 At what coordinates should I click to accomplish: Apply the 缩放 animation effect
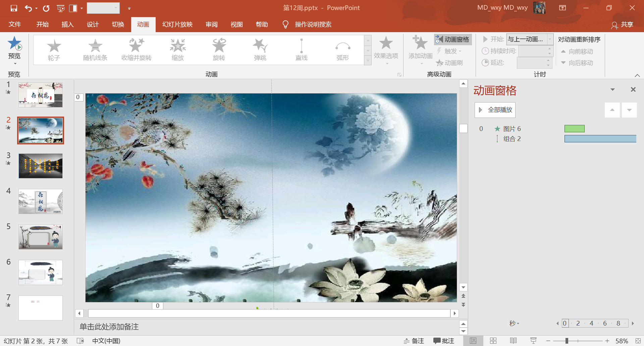tap(178, 50)
